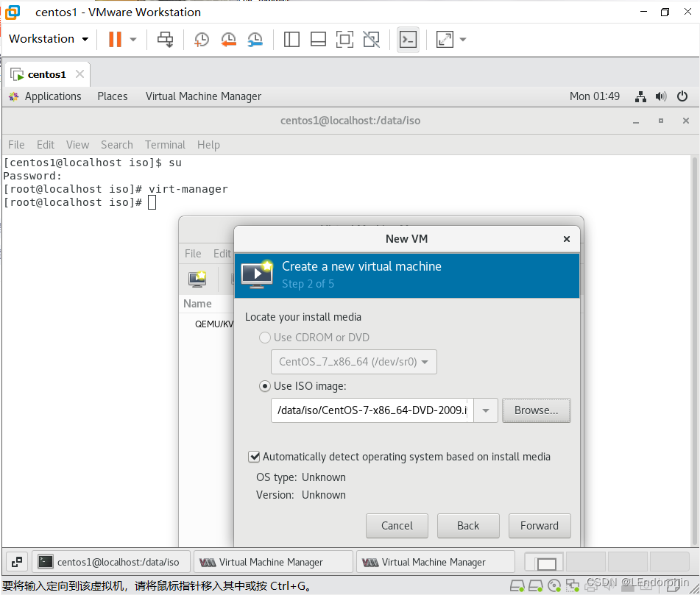Viewport: 700px width, 595px height.
Task: Select the first workspace in the switcher
Action: pos(543,562)
